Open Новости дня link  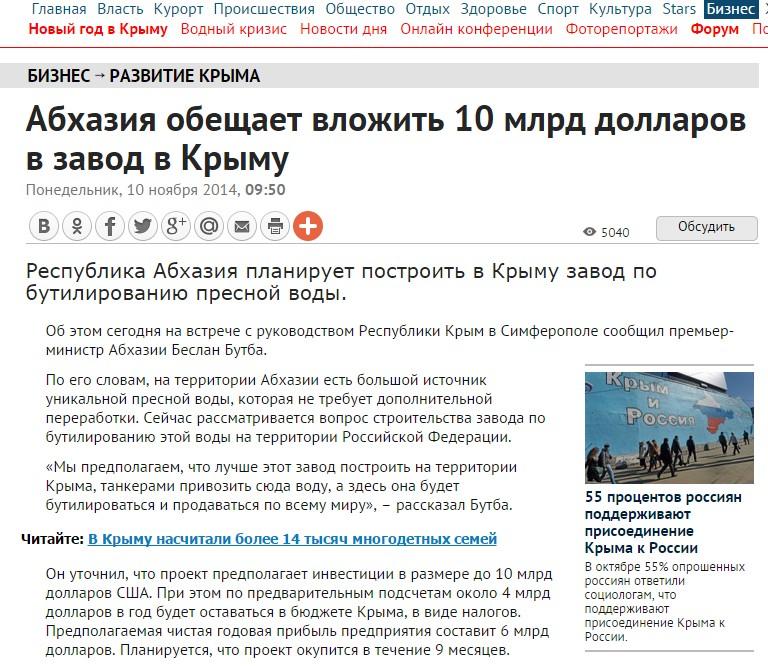pyautogui.click(x=343, y=29)
